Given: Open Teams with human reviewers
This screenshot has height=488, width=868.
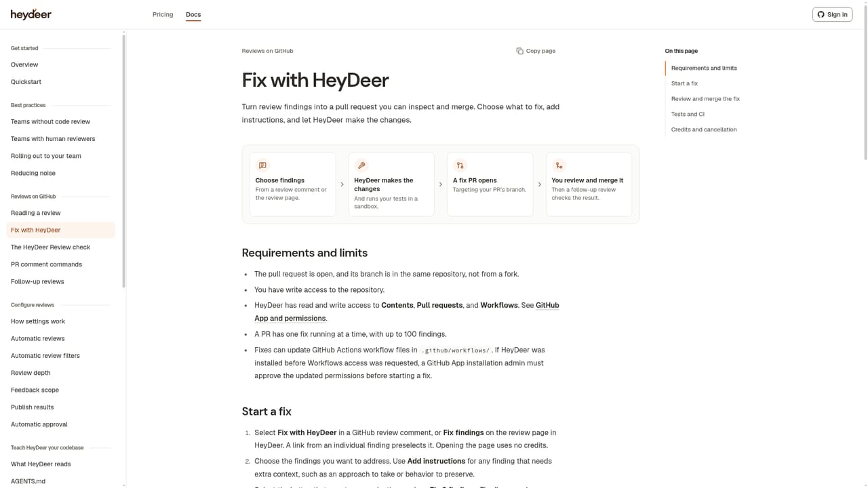Looking at the screenshot, I should pyautogui.click(x=60, y=139).
